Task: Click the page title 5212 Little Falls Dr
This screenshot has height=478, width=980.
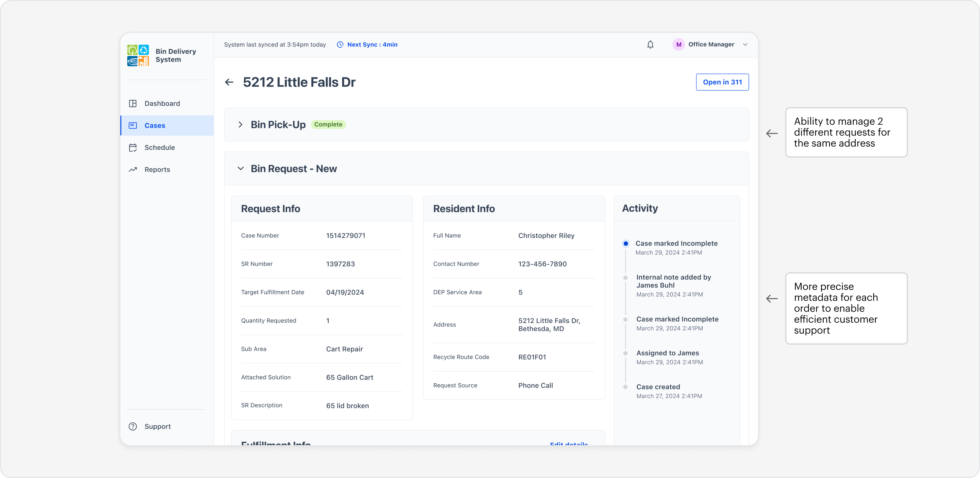Action: pyautogui.click(x=299, y=82)
